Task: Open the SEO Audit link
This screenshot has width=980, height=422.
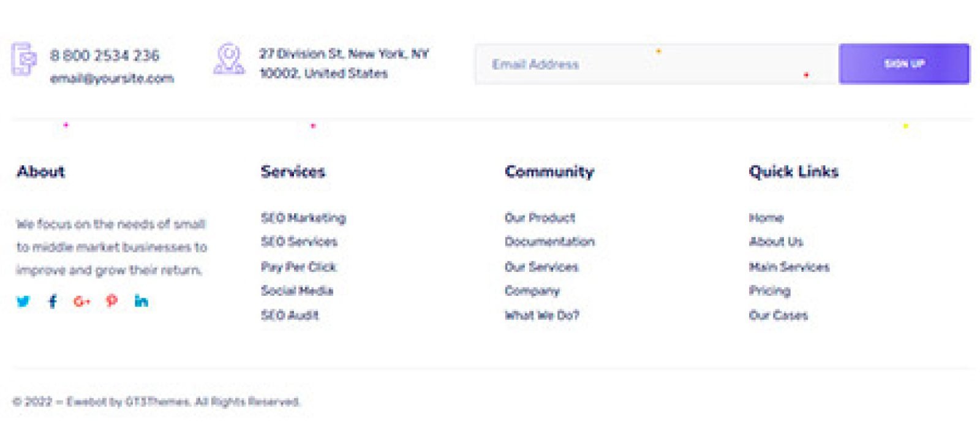Action: 290,315
